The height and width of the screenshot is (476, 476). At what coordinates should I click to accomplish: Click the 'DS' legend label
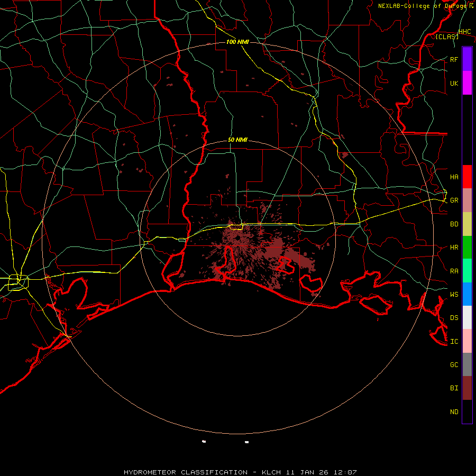(454, 317)
